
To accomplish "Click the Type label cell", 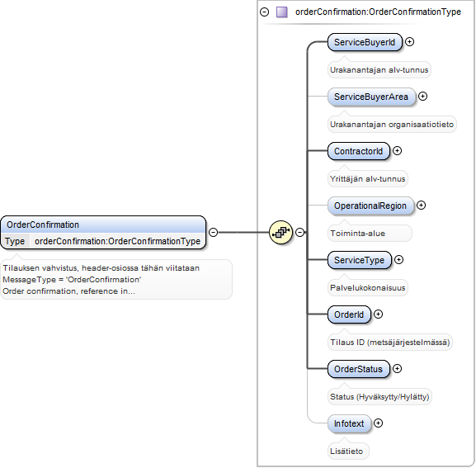I will click(x=15, y=241).
